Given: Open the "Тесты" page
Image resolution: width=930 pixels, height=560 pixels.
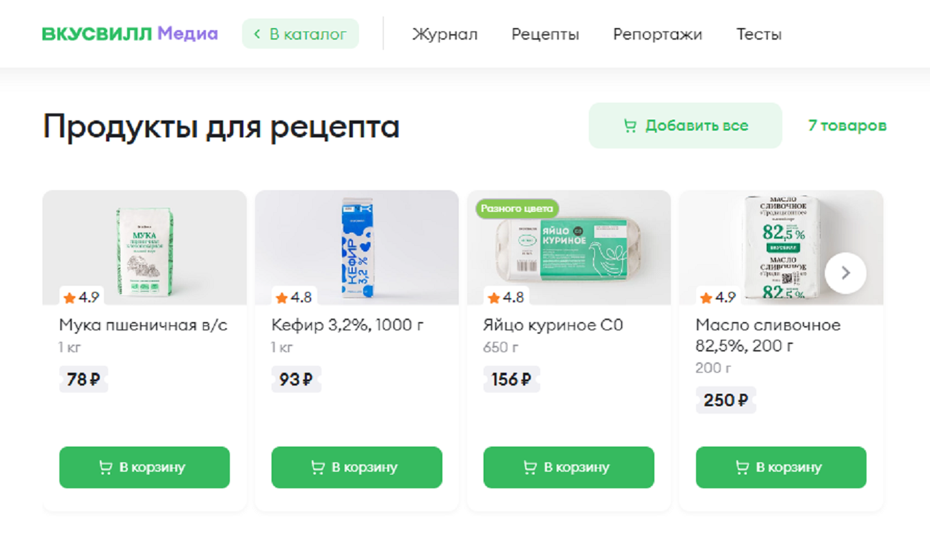Looking at the screenshot, I should [758, 34].
